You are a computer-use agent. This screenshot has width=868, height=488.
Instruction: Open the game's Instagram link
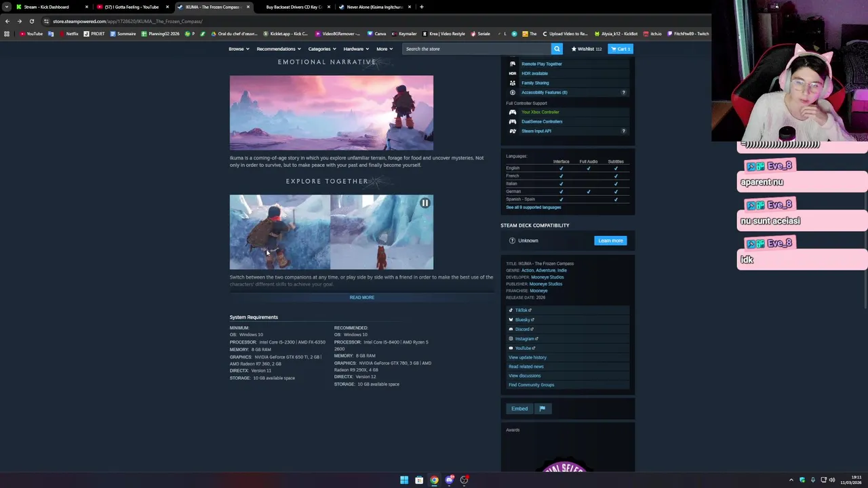coord(526,338)
